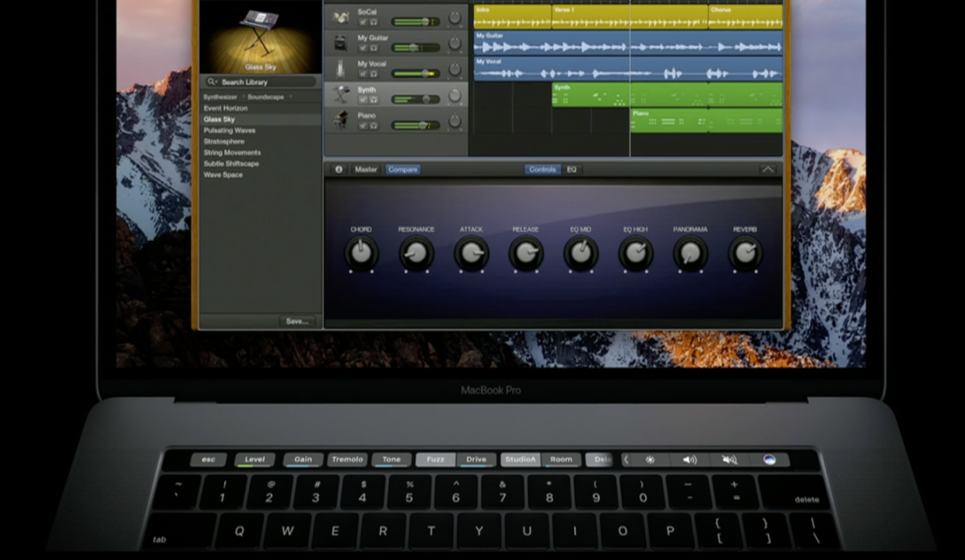This screenshot has width=965, height=560.
Task: Select the Controls tab
Action: pyautogui.click(x=542, y=169)
